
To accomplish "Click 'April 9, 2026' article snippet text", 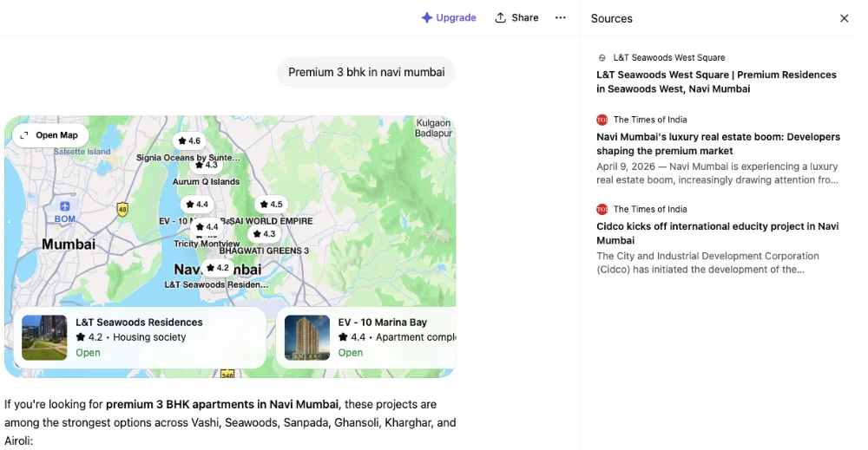I will [717, 173].
